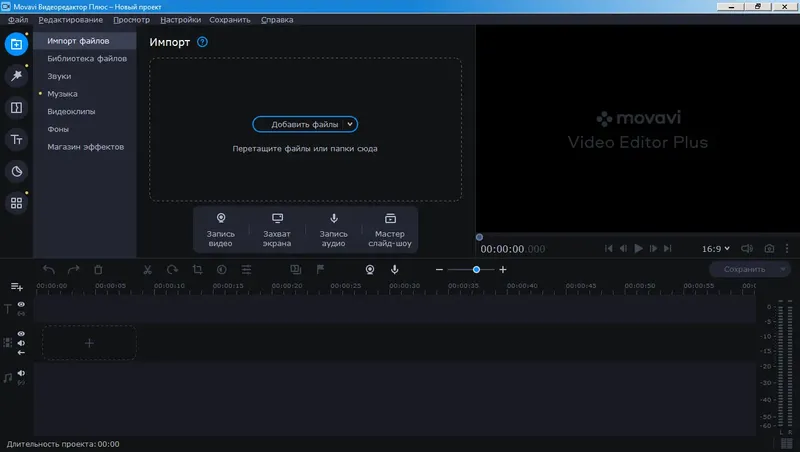Click microphone record icon in timeline toolbar
Viewport: 800px width, 452px height.
(394, 269)
